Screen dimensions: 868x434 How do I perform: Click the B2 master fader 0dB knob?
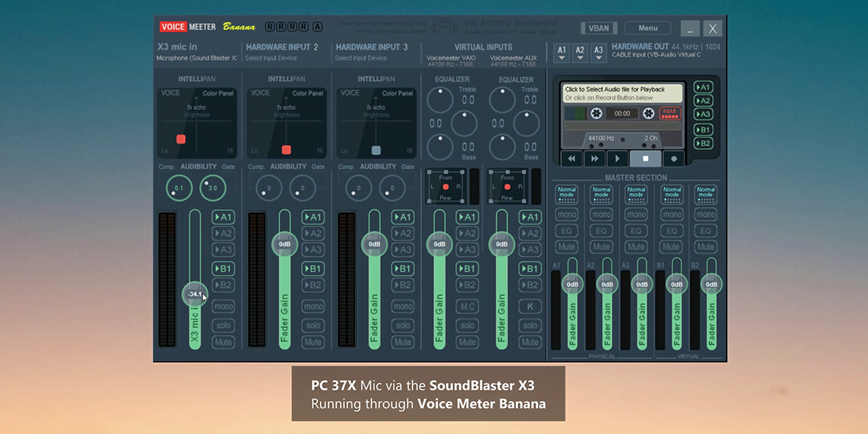pos(712,284)
